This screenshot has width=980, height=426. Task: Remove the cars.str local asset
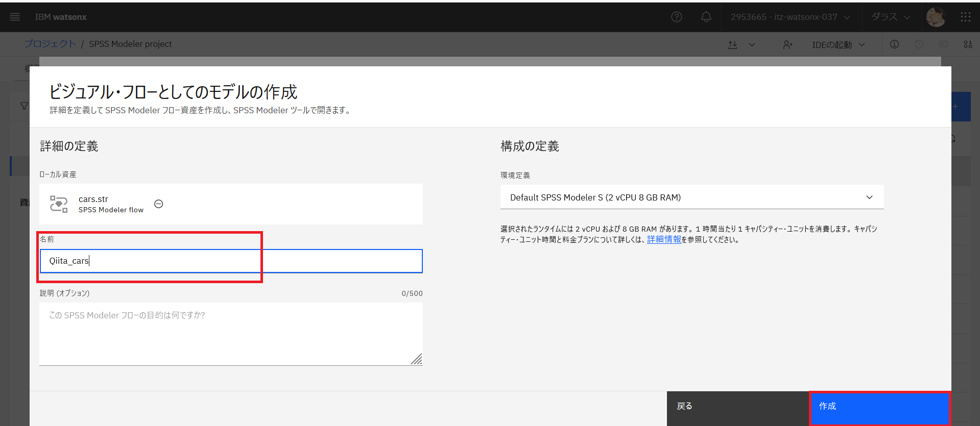pyautogui.click(x=159, y=204)
